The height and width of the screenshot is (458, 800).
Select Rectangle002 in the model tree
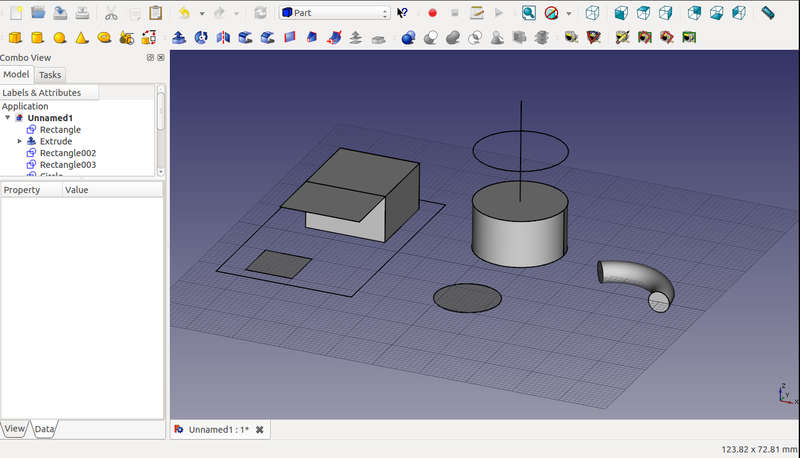[x=67, y=153]
